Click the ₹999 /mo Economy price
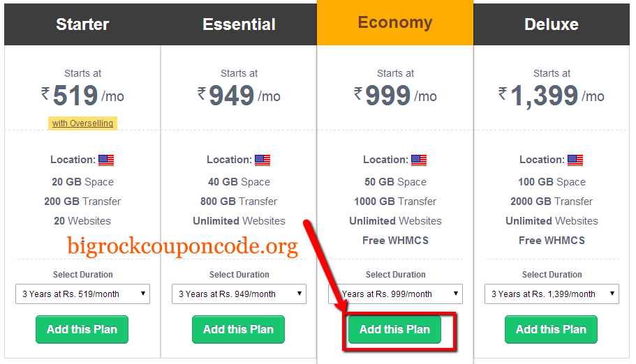 click(395, 96)
